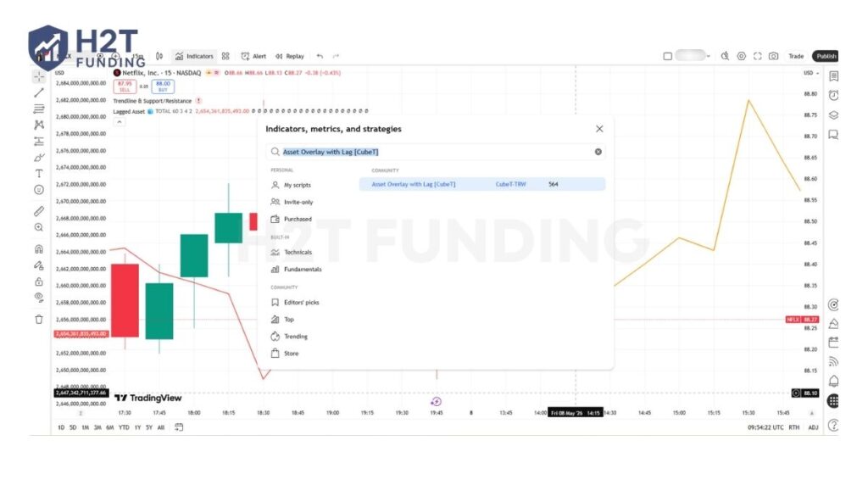Open the help question mark icon
868x485 pixels.
[833, 425]
